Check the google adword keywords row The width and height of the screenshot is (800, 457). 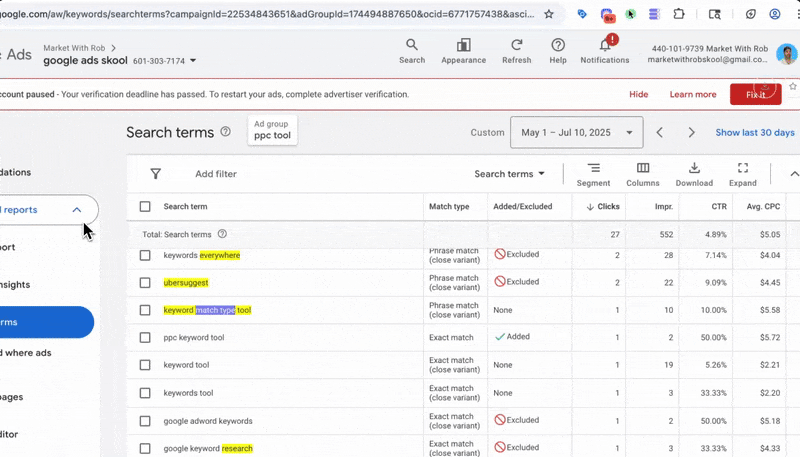(x=145, y=421)
